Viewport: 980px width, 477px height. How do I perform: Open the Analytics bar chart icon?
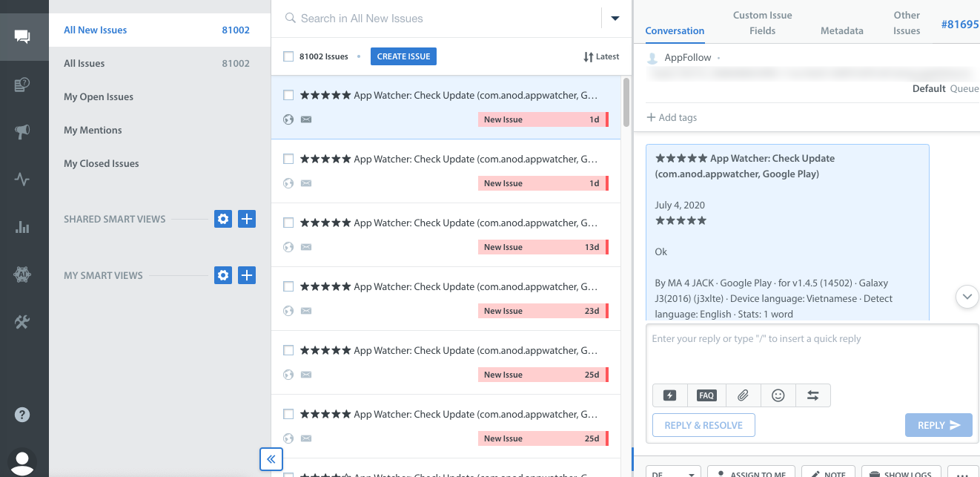coord(22,227)
